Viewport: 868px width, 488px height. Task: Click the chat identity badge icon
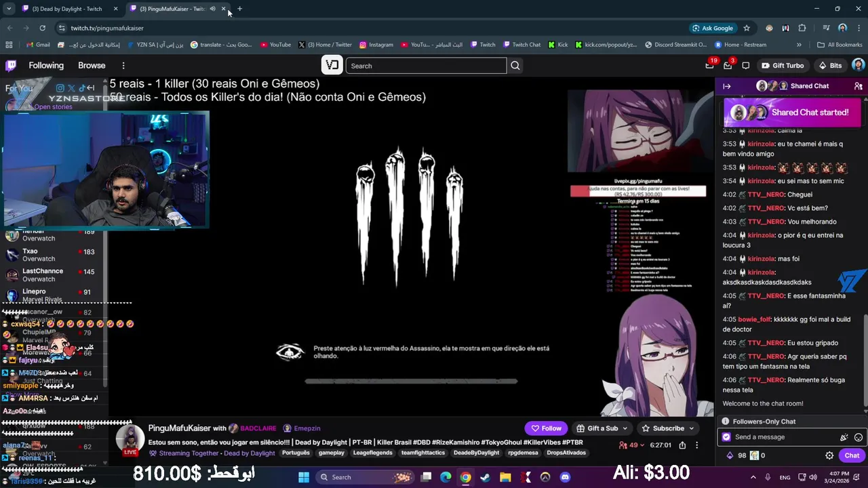726,437
